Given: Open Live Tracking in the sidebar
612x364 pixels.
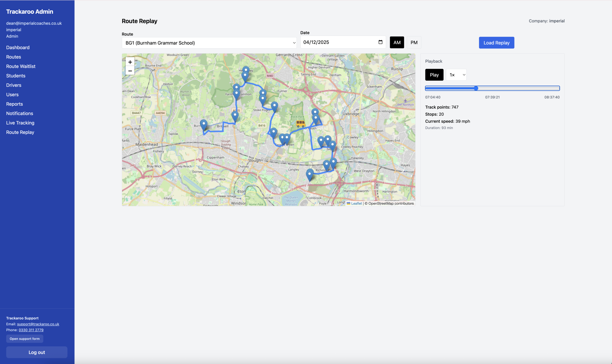Looking at the screenshot, I should tap(20, 123).
